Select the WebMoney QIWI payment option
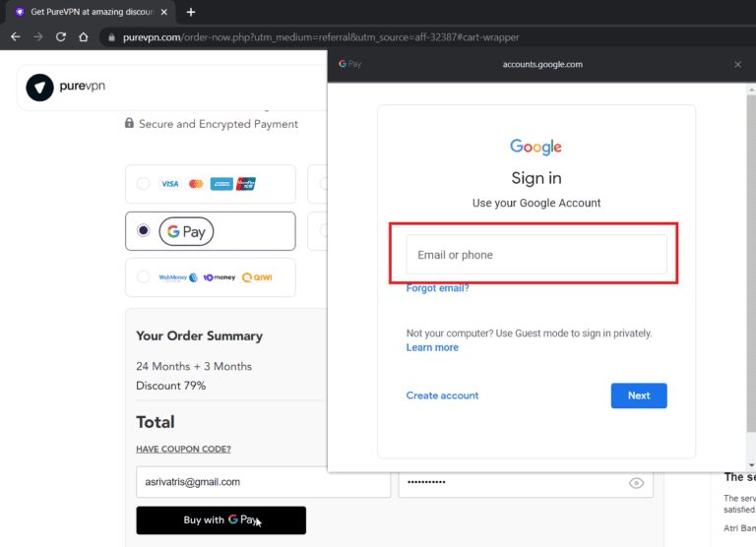This screenshot has height=547, width=756. tap(144, 277)
